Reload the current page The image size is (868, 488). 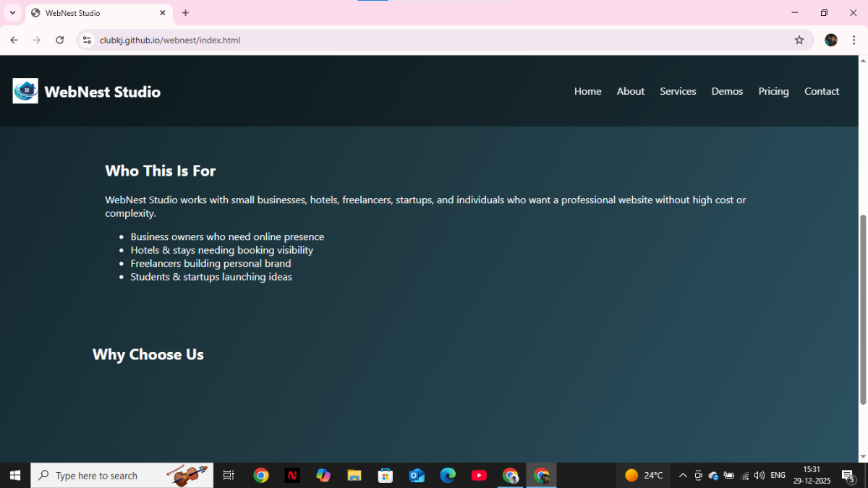pos(60,40)
